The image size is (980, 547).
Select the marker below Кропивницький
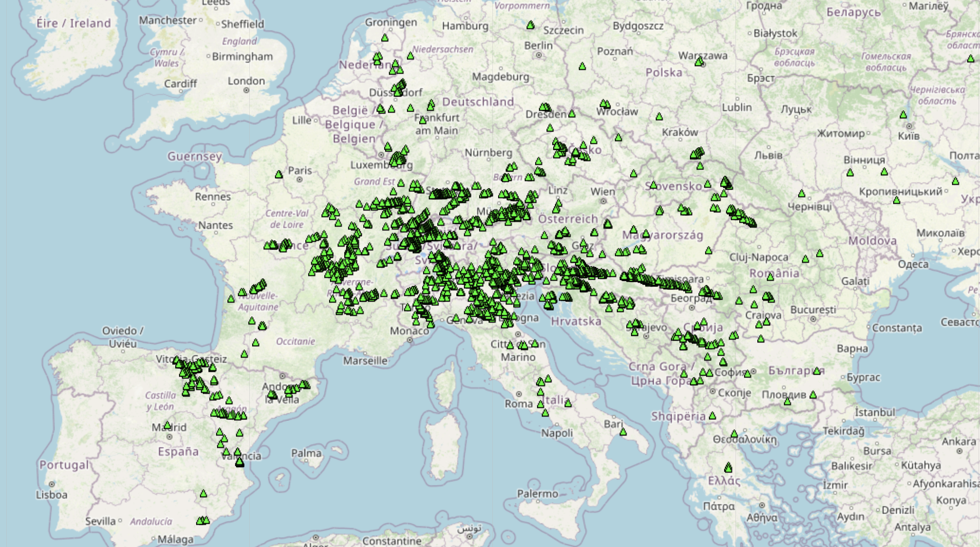click(896, 200)
